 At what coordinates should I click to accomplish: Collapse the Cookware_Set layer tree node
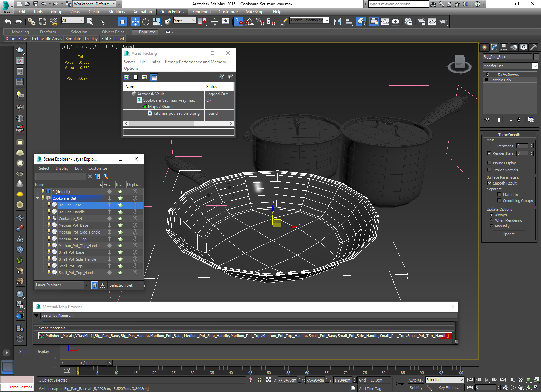pyautogui.click(x=38, y=198)
